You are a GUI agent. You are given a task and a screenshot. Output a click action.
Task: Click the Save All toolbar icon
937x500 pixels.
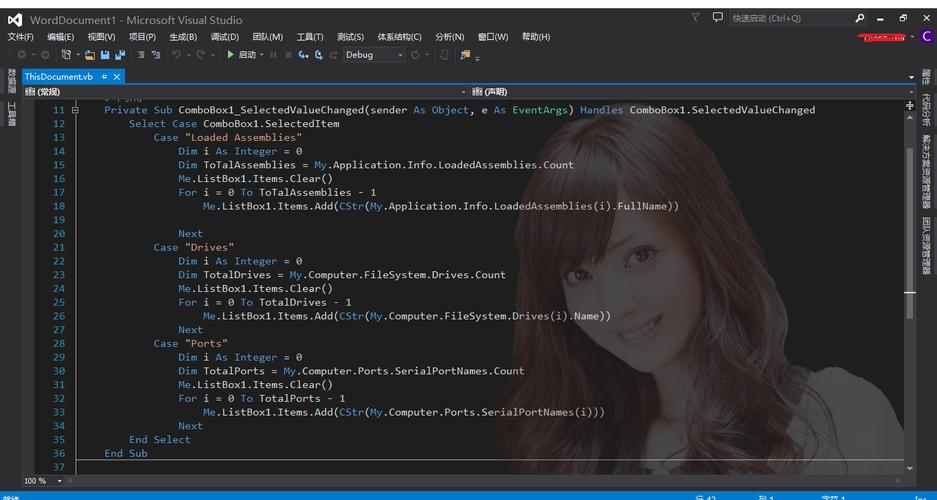pos(120,55)
